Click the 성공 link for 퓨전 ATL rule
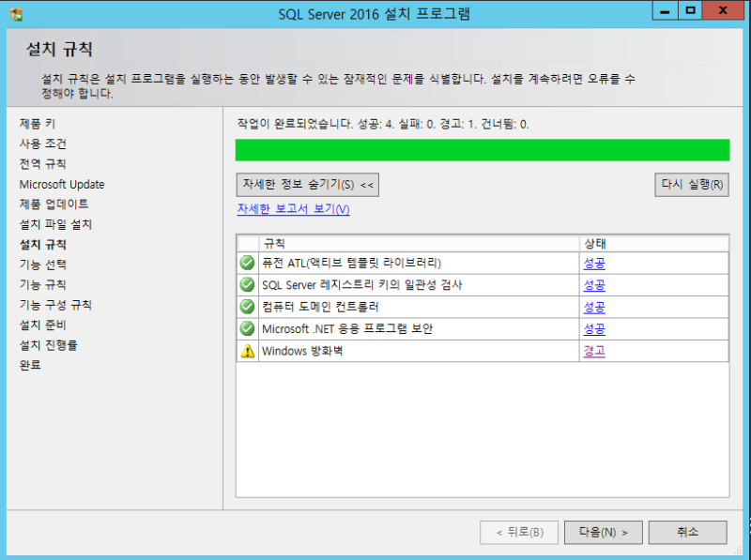The image size is (751, 560). 594,263
